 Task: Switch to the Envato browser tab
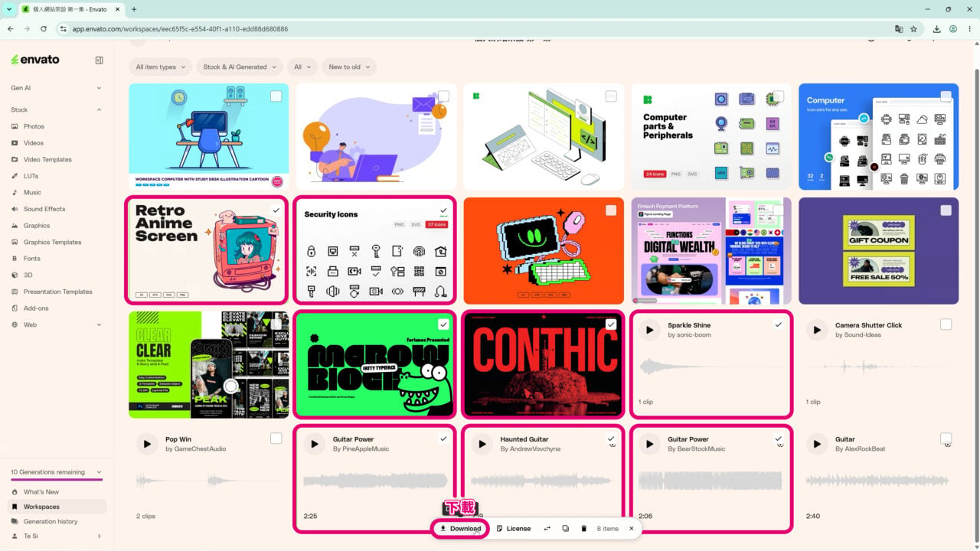[x=69, y=9]
